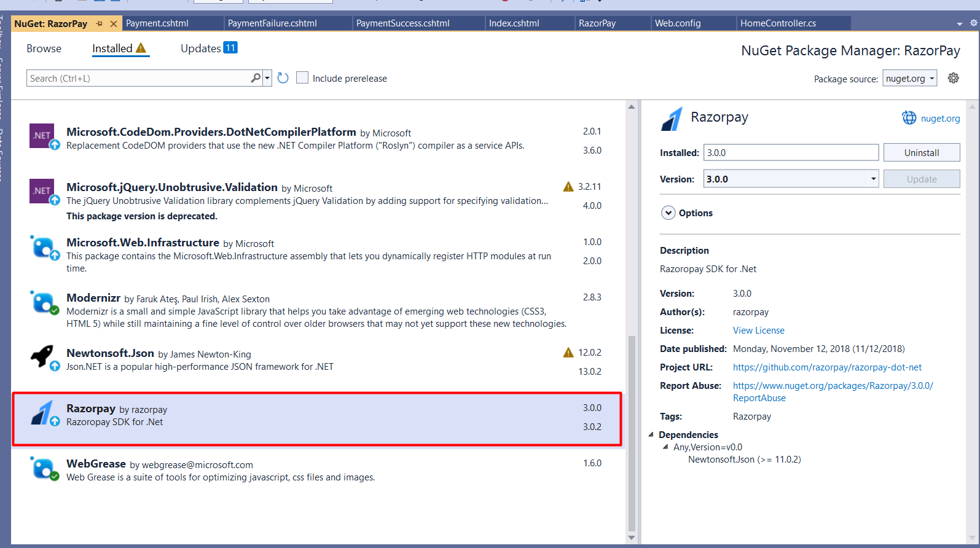Open the Version 3.0.0 dropdown
Image resolution: width=980 pixels, height=548 pixels.
point(791,179)
